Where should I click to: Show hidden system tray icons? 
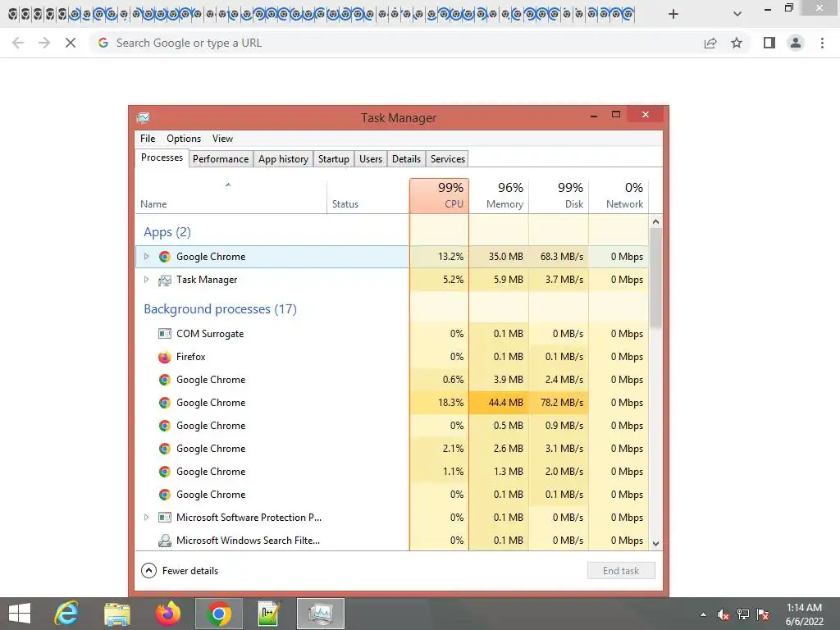tap(703, 614)
